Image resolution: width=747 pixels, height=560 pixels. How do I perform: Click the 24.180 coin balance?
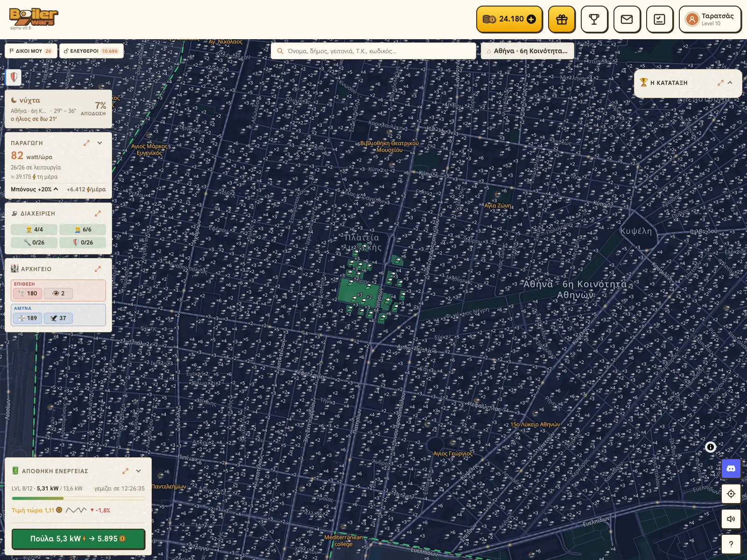click(x=511, y=19)
